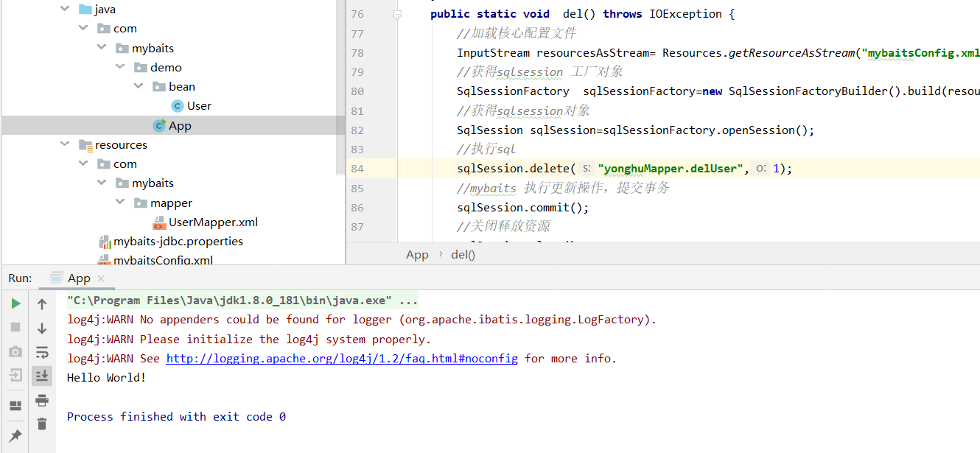The image size is (980, 453).
Task: Click the resources folder icon
Action: pos(85,144)
